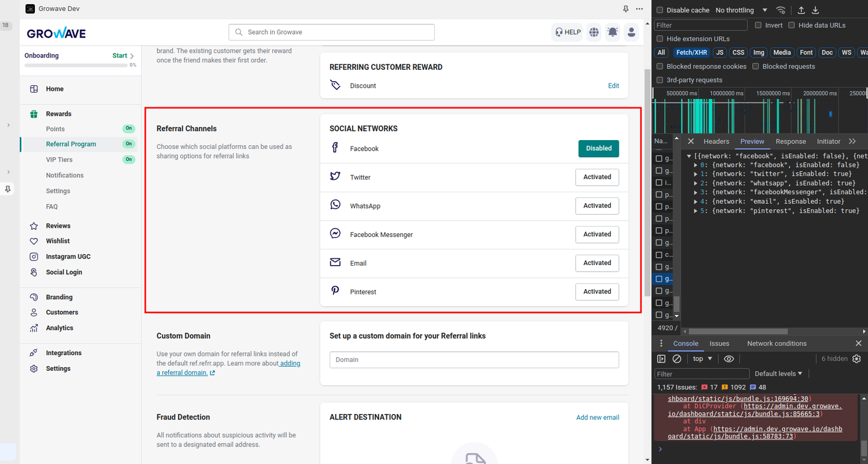This screenshot has height=464, width=868.
Task: Click the HELP button
Action: click(568, 32)
